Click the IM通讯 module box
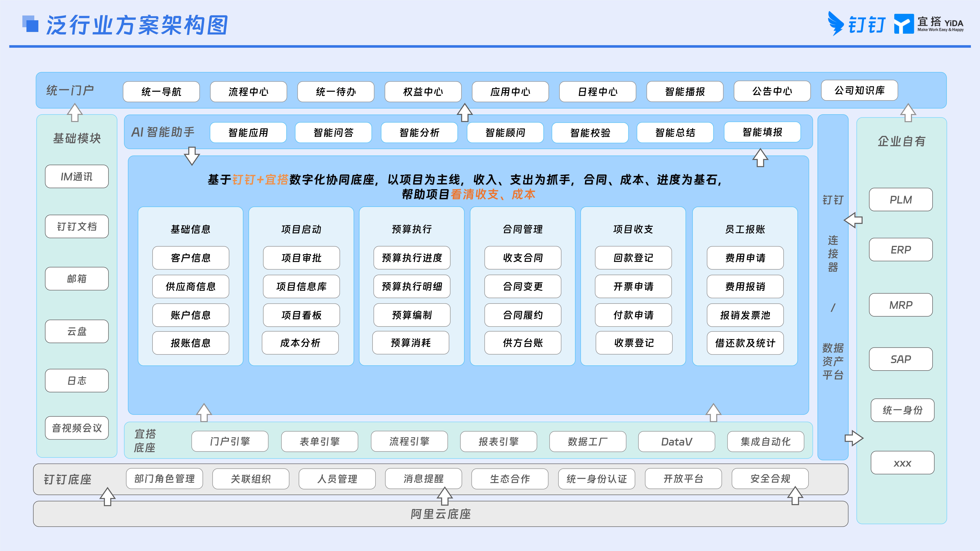 click(77, 176)
